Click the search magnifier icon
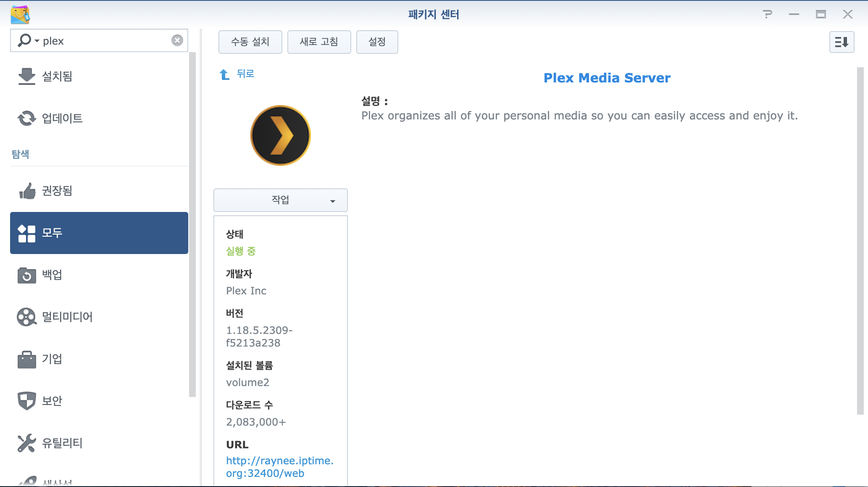Image resolution: width=868 pixels, height=487 pixels. coord(24,40)
